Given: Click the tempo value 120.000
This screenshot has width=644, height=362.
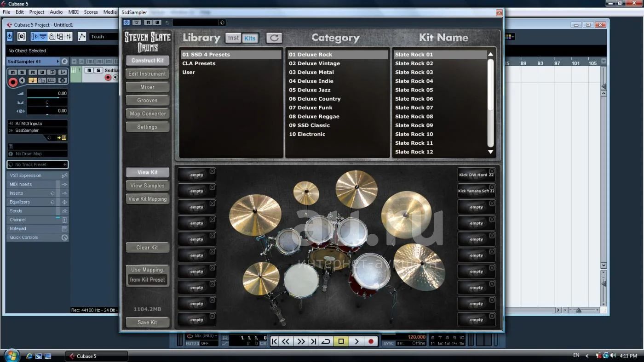Looking at the screenshot, I should pos(416,337).
